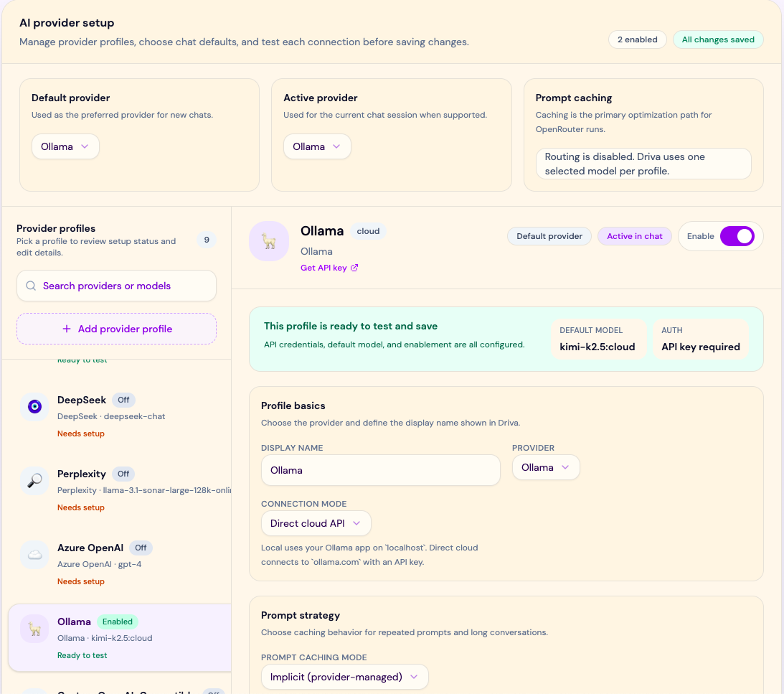The height and width of the screenshot is (694, 784).
Task: Click the Display name input field
Action: tap(380, 470)
